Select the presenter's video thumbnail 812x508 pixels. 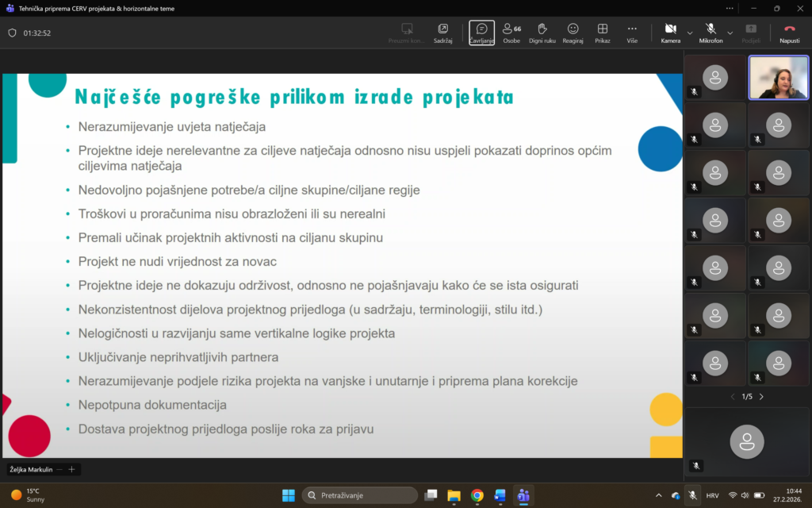tap(778, 77)
